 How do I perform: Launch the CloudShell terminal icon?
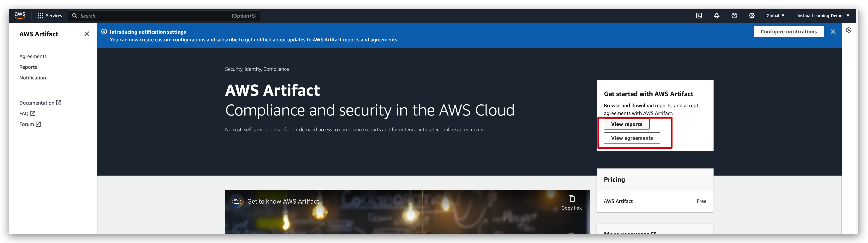click(x=699, y=16)
